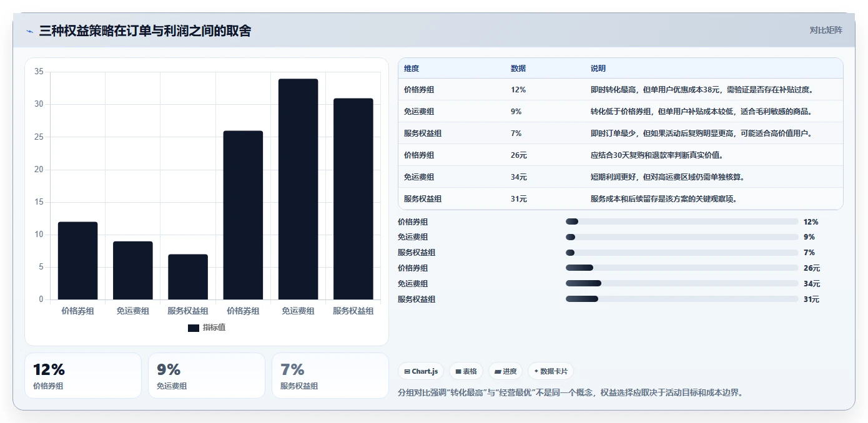The image size is (868, 423).
Task: Click the footer note beginning 分组对比强调
Action: (x=570, y=393)
